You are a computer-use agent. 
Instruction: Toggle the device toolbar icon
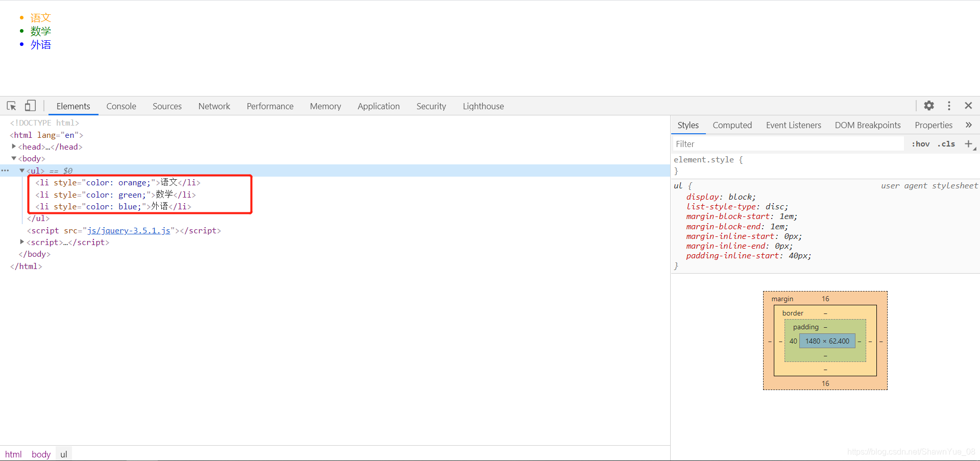click(x=31, y=106)
